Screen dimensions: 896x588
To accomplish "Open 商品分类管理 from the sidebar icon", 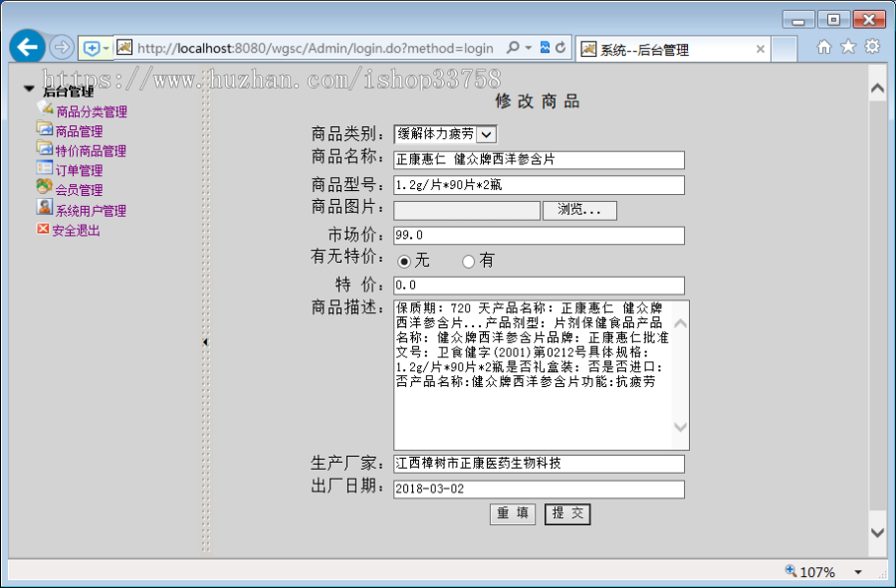I will pos(43,109).
